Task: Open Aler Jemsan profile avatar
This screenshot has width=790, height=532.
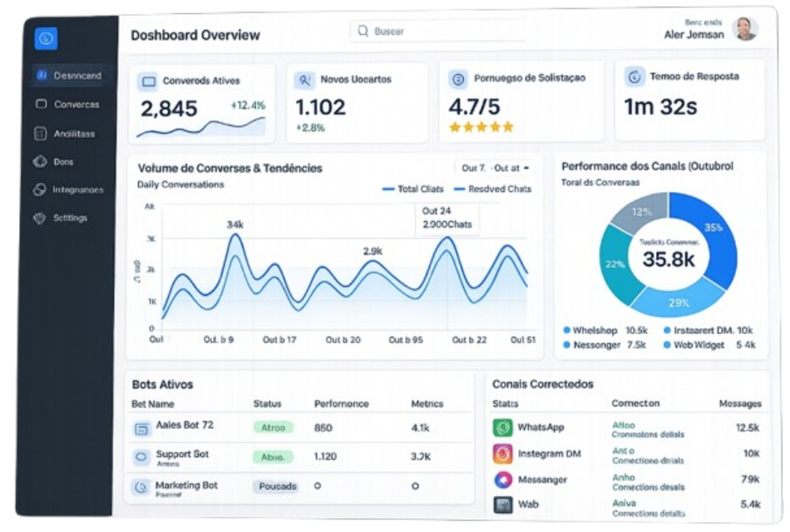Action: [x=744, y=29]
